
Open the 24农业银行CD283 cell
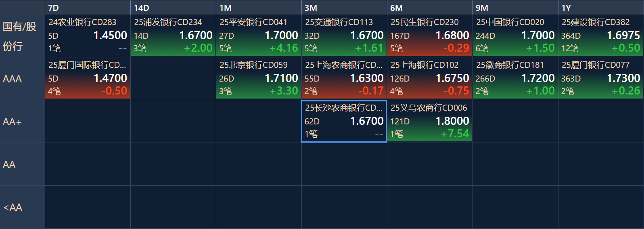(x=88, y=36)
